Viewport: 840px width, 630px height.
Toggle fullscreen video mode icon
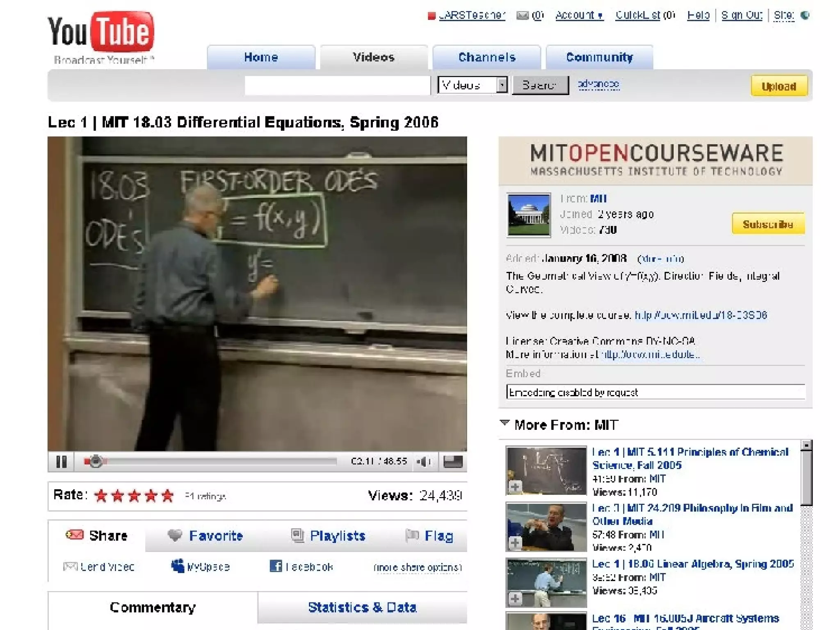(x=453, y=462)
